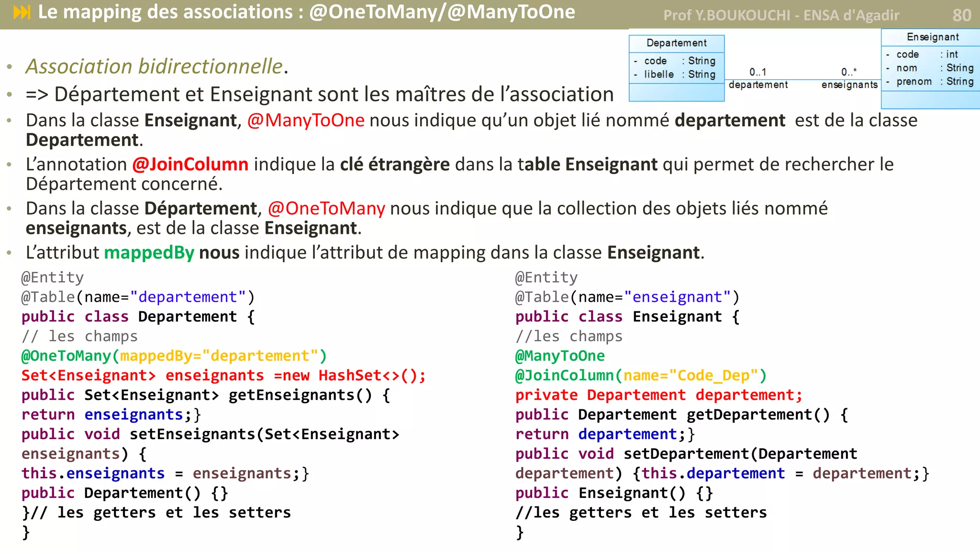This screenshot has height=551, width=980.
Task: Click the red '@OneToMany' word in the bullet text
Action: pyautogui.click(x=326, y=208)
